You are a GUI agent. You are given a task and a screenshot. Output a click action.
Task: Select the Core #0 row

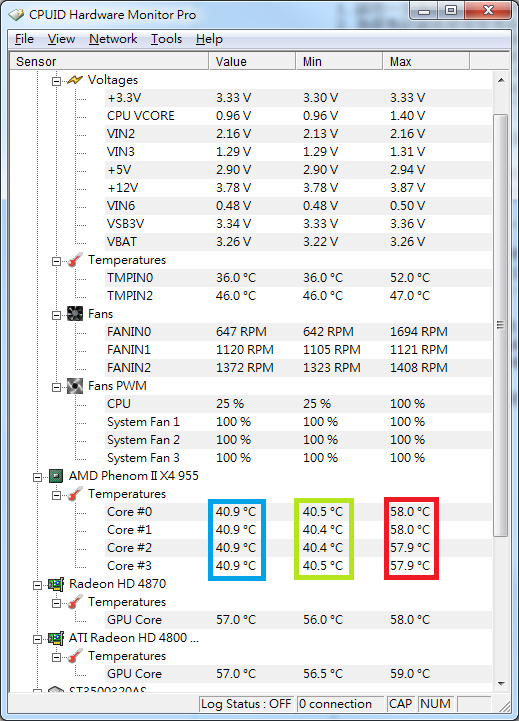pos(298,512)
